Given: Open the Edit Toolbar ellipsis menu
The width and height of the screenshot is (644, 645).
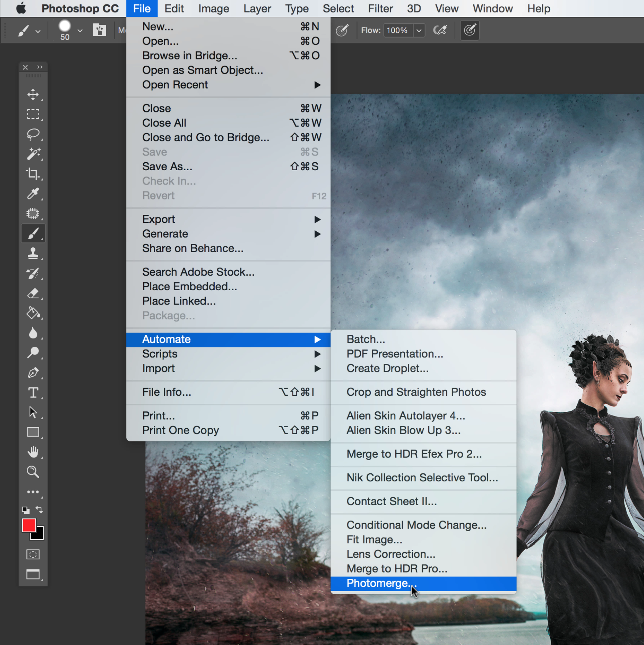Looking at the screenshot, I should (x=33, y=492).
